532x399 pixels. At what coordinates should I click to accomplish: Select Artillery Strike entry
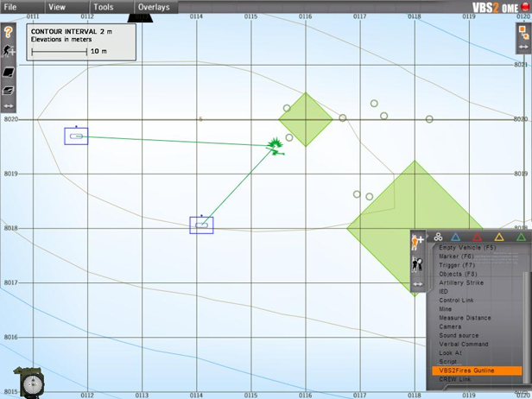(x=461, y=283)
